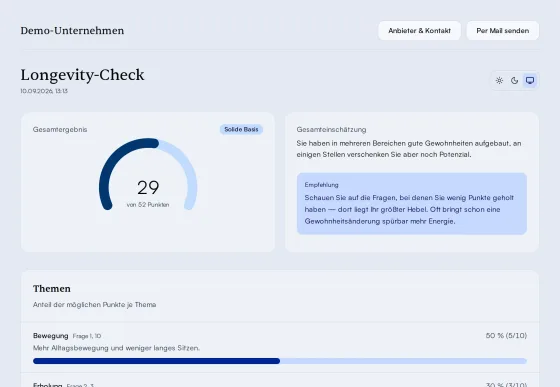Click the Erholung topic name
Screen dimensions: 560x387
pyautogui.click(x=48, y=385)
